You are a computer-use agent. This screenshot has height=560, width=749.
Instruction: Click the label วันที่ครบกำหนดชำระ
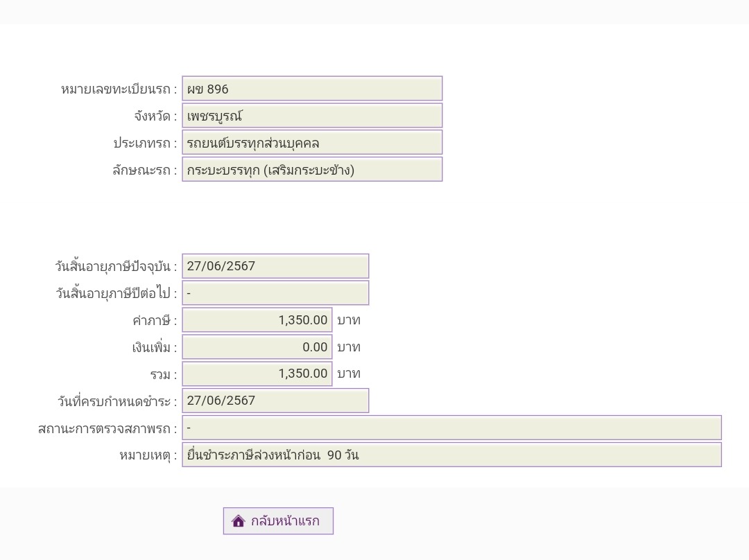click(117, 401)
